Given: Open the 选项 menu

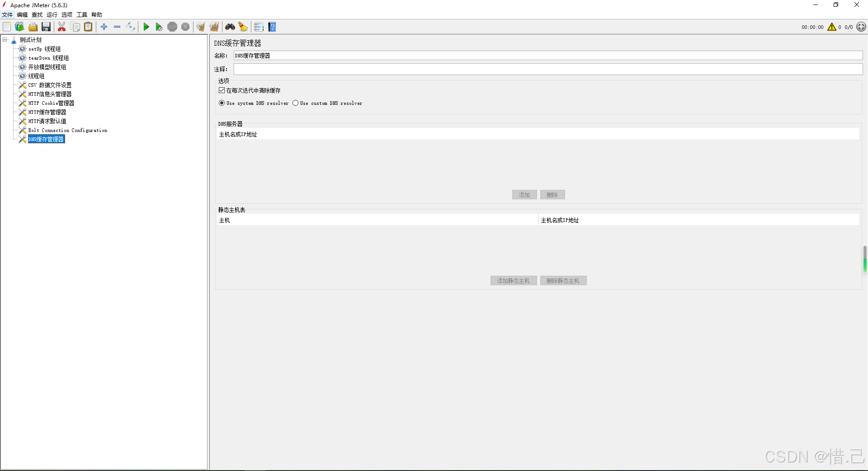Looking at the screenshot, I should coord(67,15).
